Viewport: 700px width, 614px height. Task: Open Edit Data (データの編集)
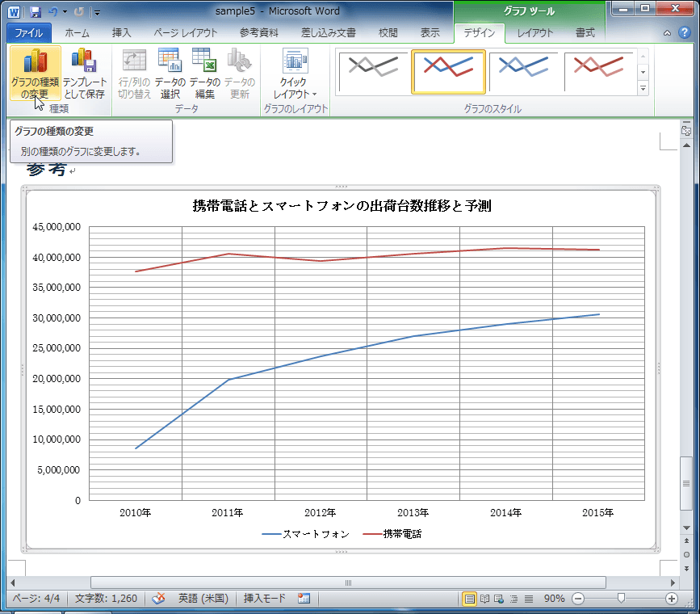[205, 74]
